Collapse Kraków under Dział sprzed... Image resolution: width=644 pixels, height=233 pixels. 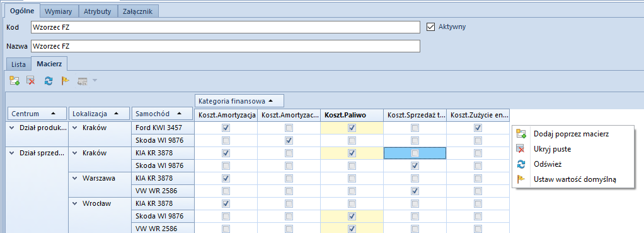coord(74,153)
